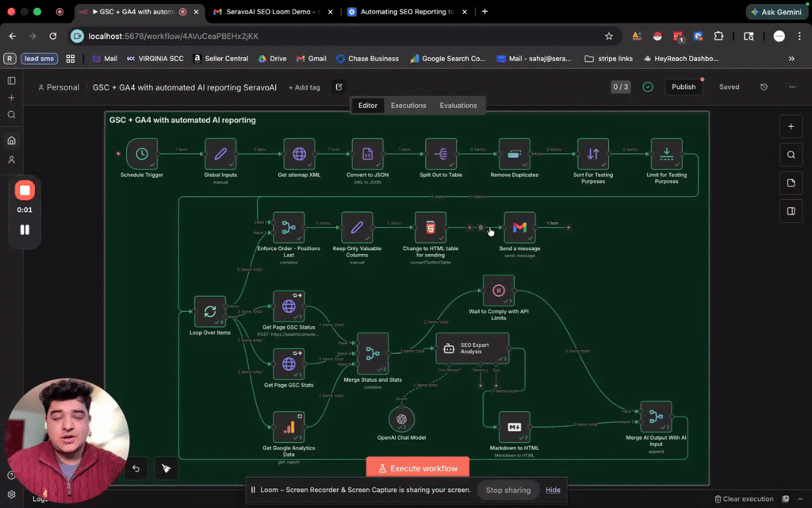Screen dimensions: 812x508
Task: Publish the workflow
Action: [x=683, y=87]
